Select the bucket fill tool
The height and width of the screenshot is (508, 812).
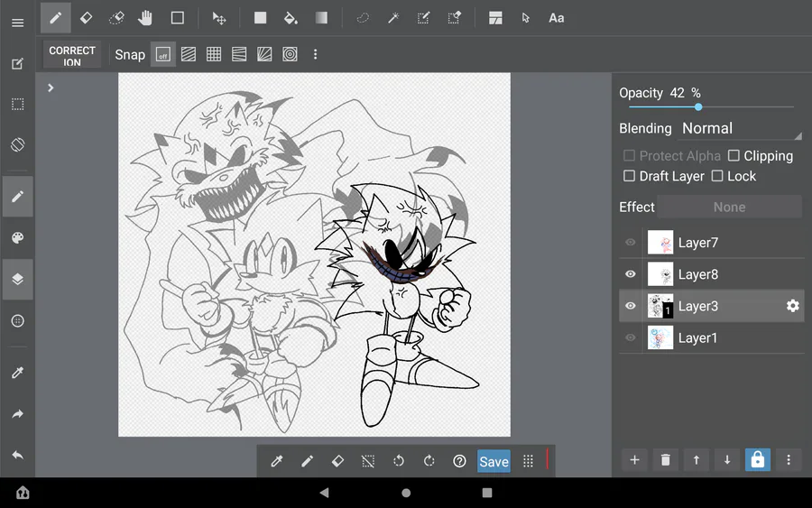click(x=291, y=18)
